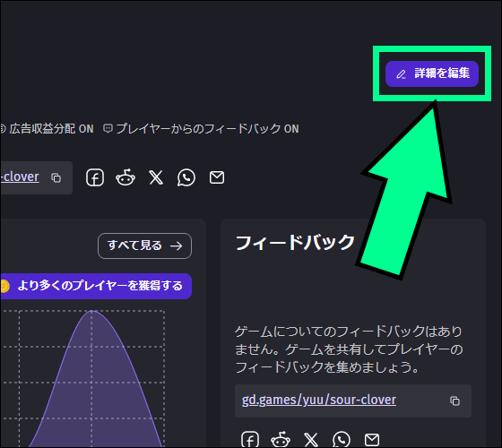
Task: Share to Reddit in the feedback panel
Action: [x=281, y=440]
